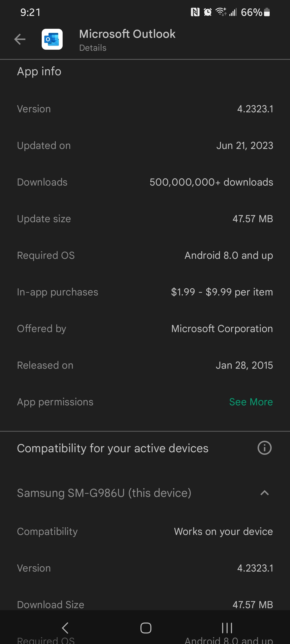Tap Android home button
The height and width of the screenshot is (644, 290).
click(146, 628)
